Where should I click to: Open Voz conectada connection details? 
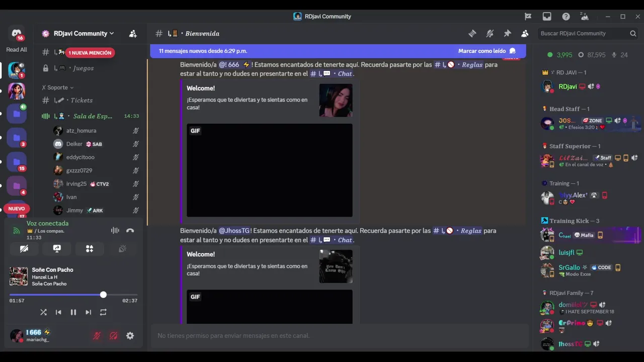click(x=47, y=223)
